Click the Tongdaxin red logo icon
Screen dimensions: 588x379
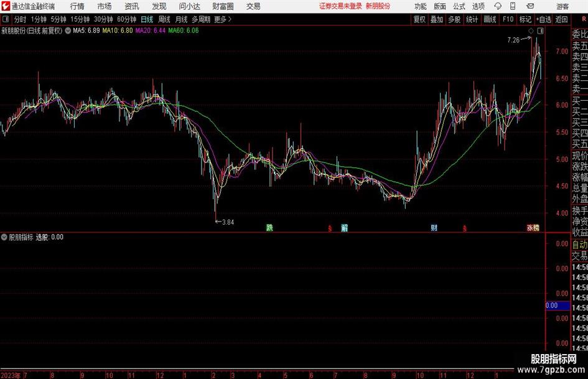pos(6,6)
